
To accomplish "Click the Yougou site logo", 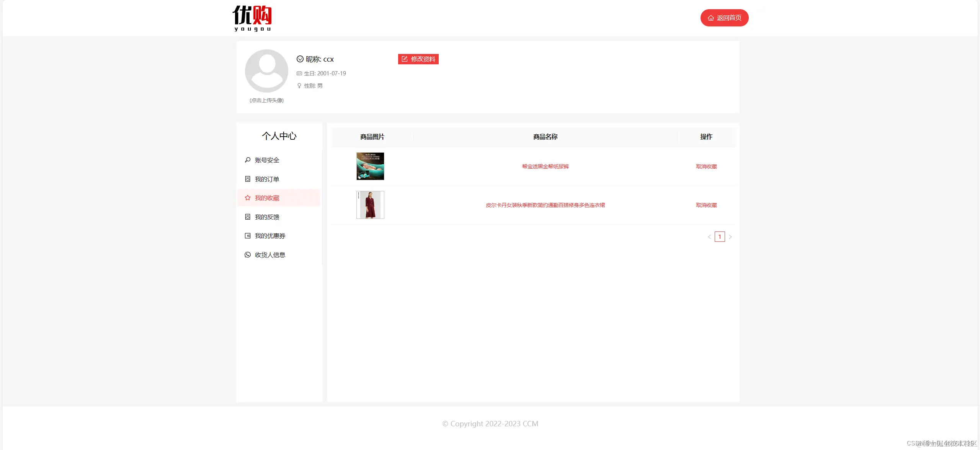I will (x=252, y=18).
